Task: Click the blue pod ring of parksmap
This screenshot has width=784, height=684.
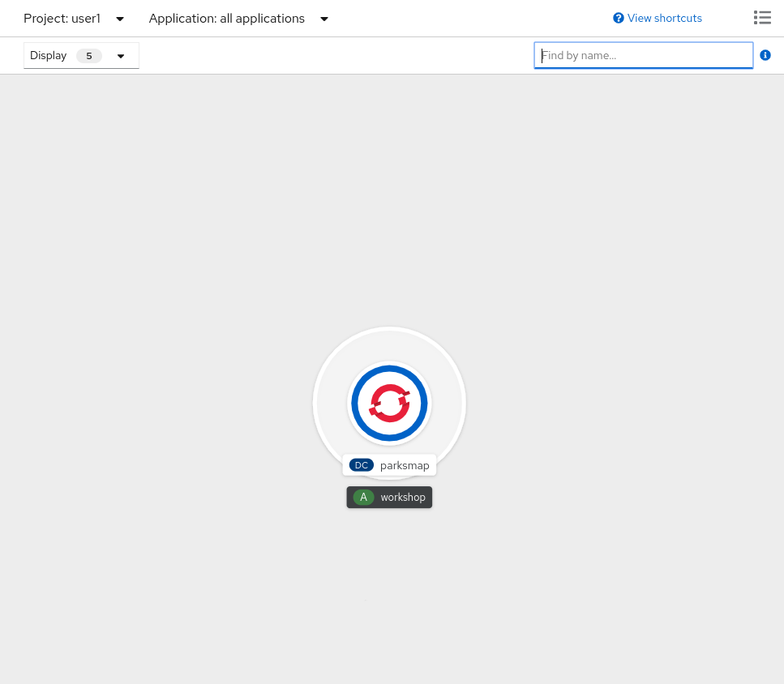Action: coord(357,404)
